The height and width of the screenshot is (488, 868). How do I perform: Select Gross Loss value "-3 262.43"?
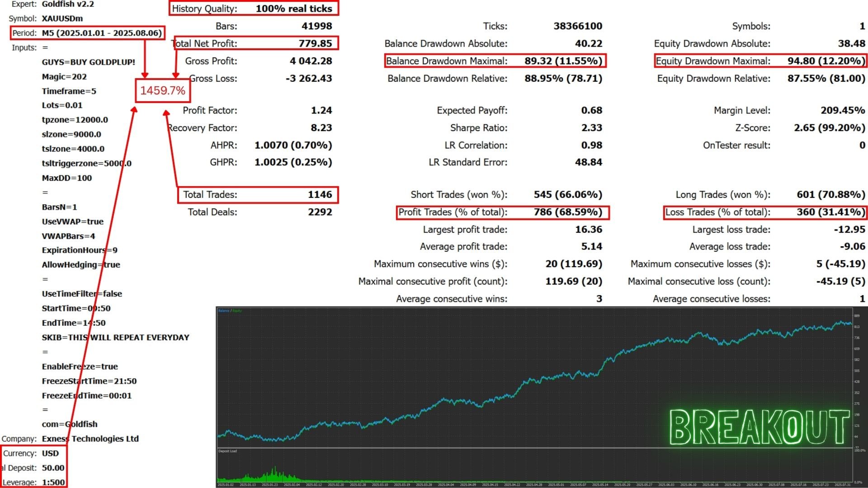(309, 79)
